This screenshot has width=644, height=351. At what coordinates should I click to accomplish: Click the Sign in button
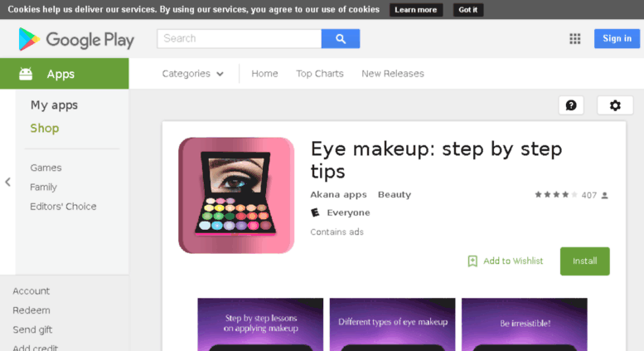(x=617, y=39)
